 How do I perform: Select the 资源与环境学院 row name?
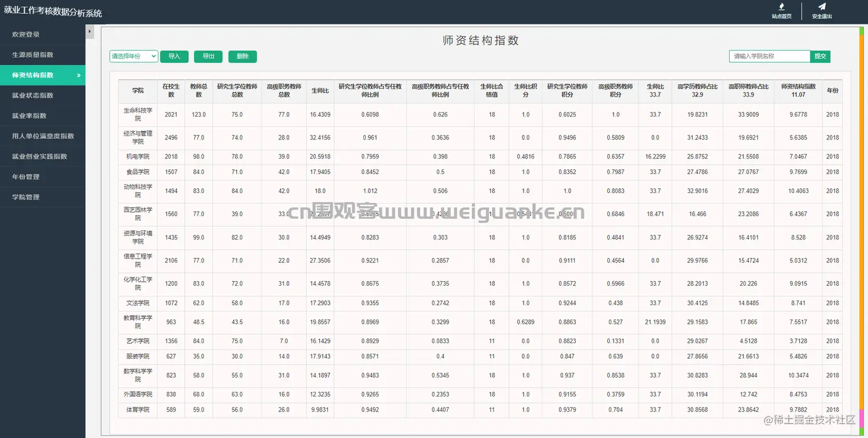[x=138, y=237]
